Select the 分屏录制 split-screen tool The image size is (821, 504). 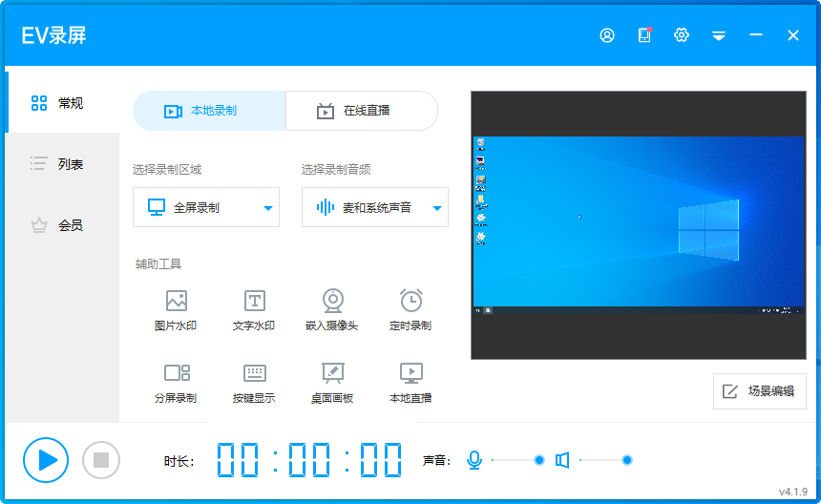(176, 383)
